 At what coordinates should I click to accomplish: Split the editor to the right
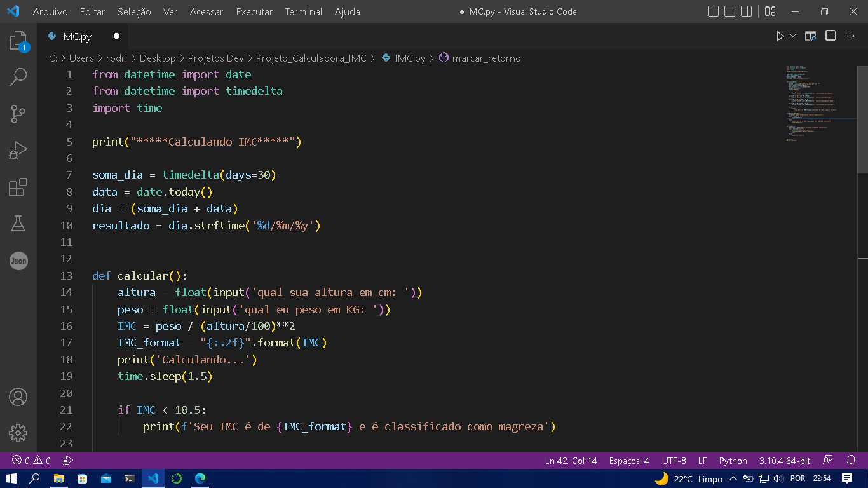click(x=831, y=36)
